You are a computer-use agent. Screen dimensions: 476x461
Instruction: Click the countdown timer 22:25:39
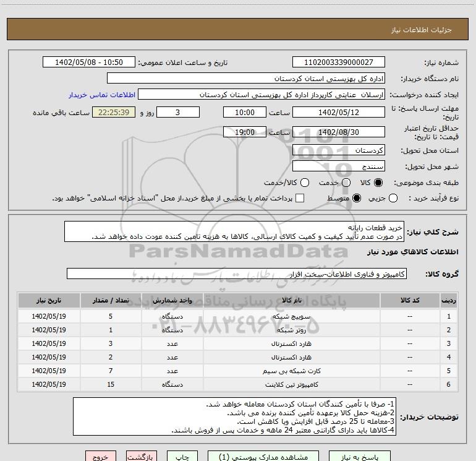pos(114,112)
